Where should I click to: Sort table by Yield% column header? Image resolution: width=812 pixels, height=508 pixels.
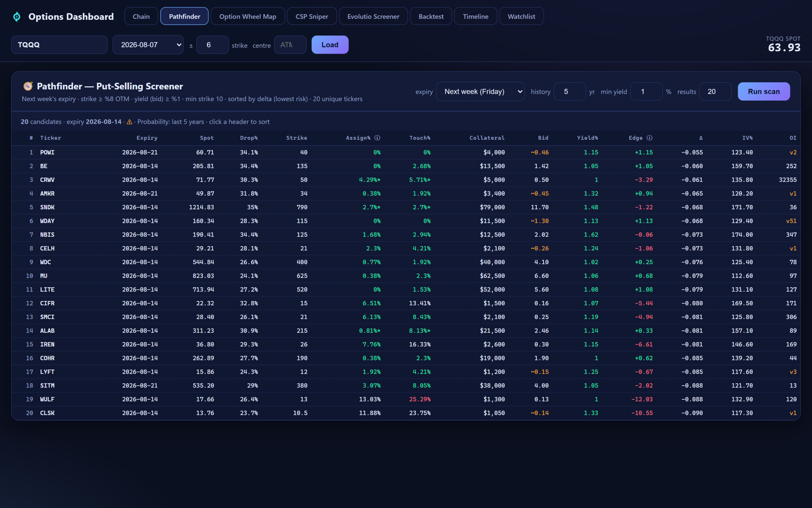point(587,138)
